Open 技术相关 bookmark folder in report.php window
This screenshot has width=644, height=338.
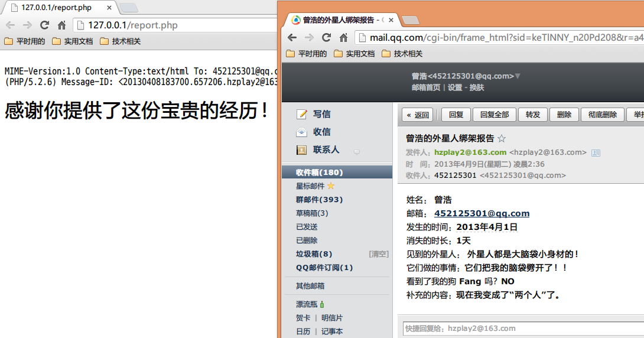click(x=121, y=41)
